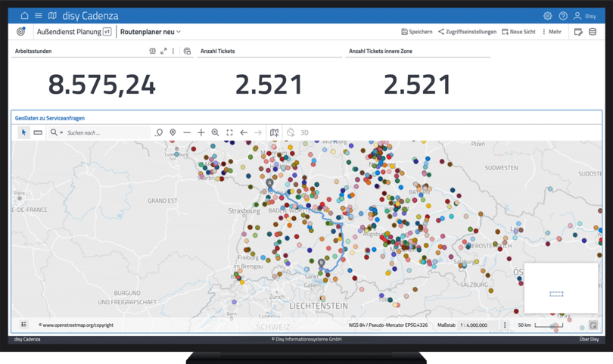Open the openstreetmap.org copyright link
This screenshot has height=364, width=613.
pyautogui.click(x=76, y=325)
